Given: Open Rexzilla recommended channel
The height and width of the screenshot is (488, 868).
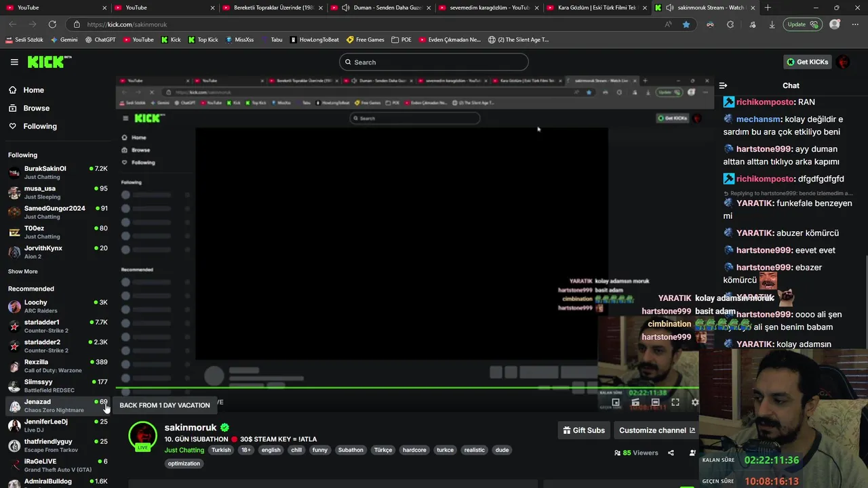Looking at the screenshot, I should [x=58, y=366].
